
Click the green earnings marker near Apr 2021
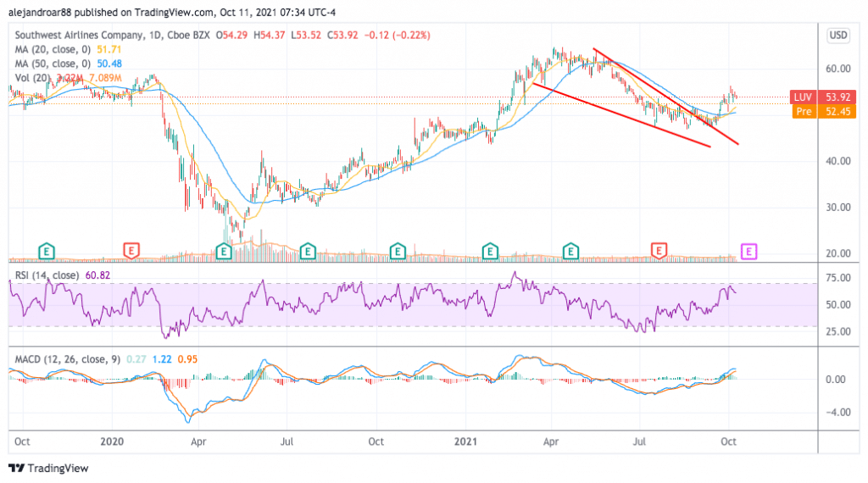click(570, 251)
